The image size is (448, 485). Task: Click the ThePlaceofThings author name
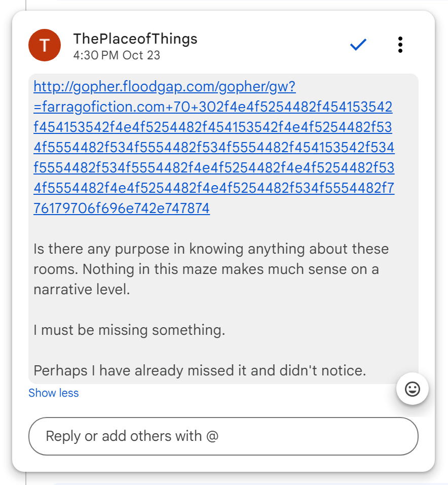tap(135, 39)
